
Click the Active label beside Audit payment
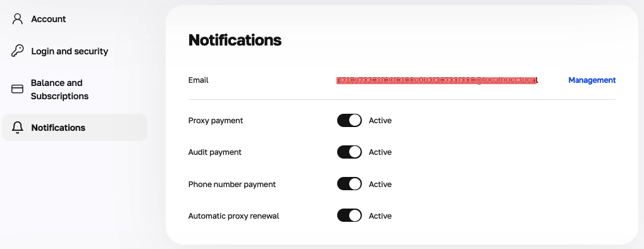pos(380,152)
